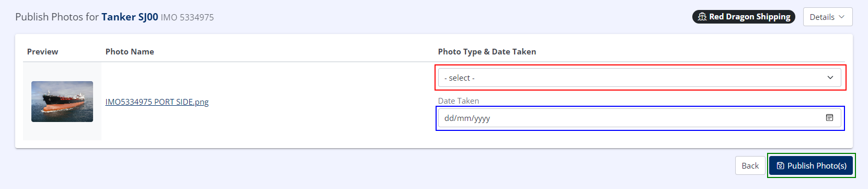Click the Tanker SJ00 vessel name in the heading
Image resolution: width=868 pixels, height=189 pixels.
(x=130, y=17)
